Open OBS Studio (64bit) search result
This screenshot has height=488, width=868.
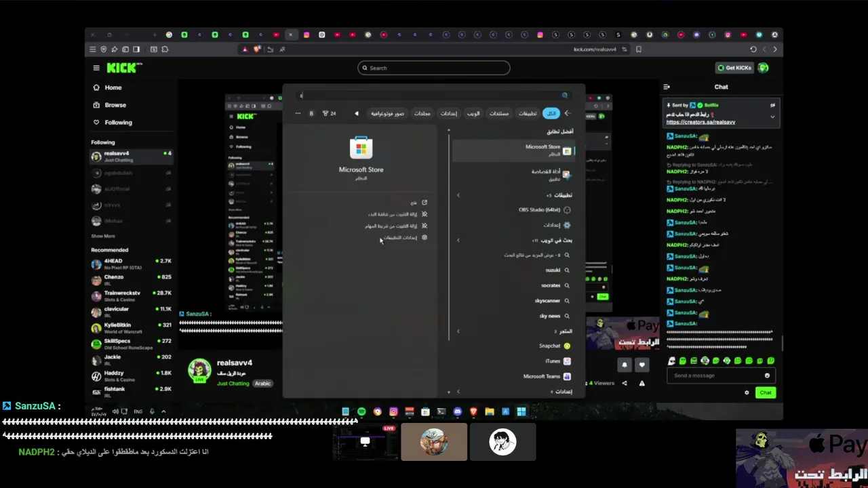click(513, 210)
